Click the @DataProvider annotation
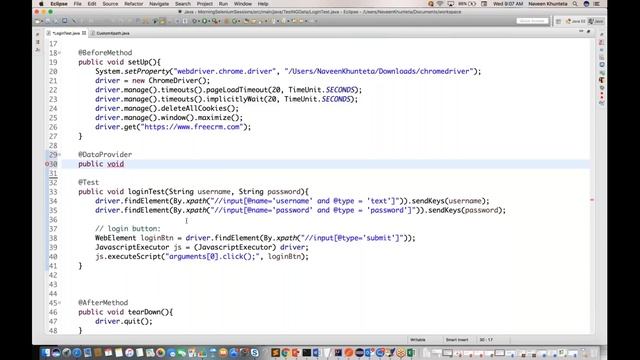Image resolution: width=640 pixels, height=360 pixels. [x=105, y=155]
